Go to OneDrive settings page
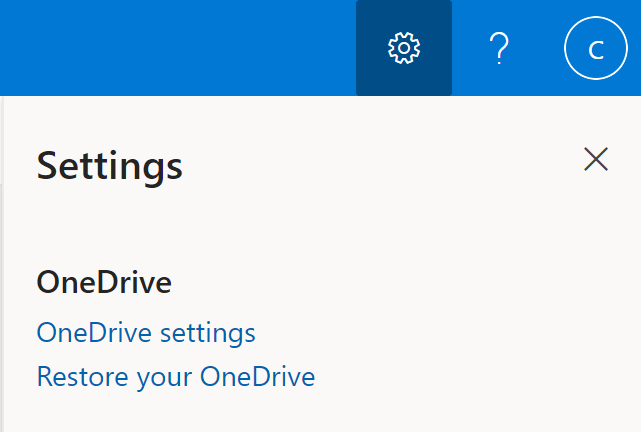This screenshot has height=432, width=641. (x=146, y=332)
